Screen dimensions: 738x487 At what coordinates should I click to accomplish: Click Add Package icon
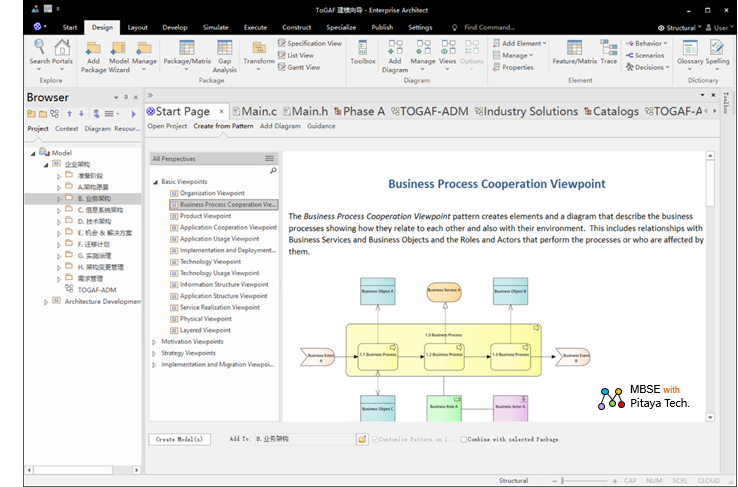coord(93,48)
